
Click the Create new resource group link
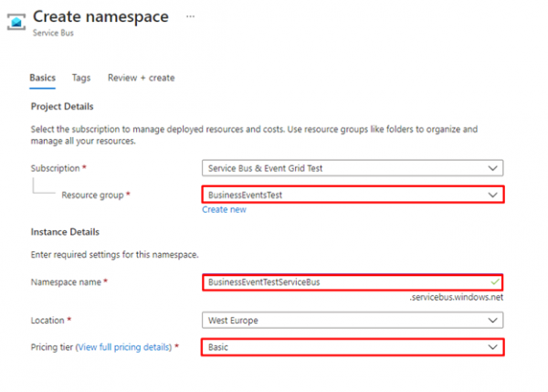pyautogui.click(x=224, y=209)
